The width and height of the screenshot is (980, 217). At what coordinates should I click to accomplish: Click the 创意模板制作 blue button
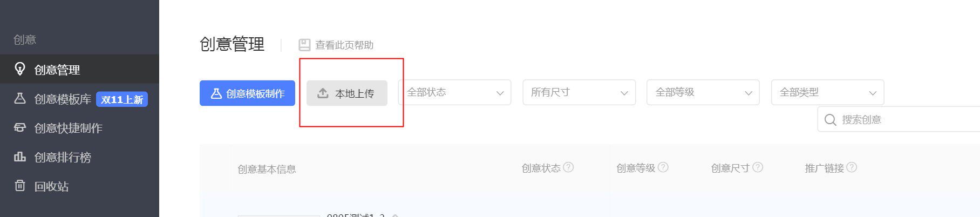[x=247, y=93]
